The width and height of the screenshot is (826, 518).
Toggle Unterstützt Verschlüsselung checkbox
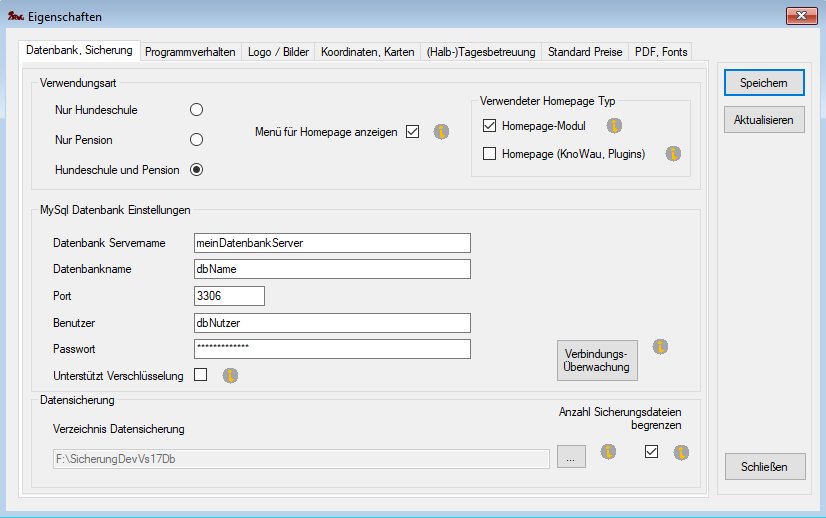coord(201,375)
